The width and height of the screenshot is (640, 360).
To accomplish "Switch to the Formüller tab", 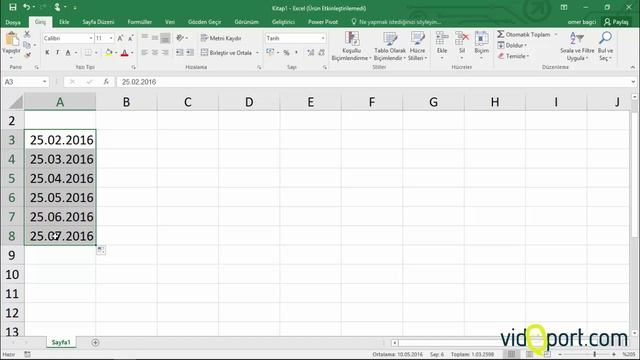I will tap(140, 22).
